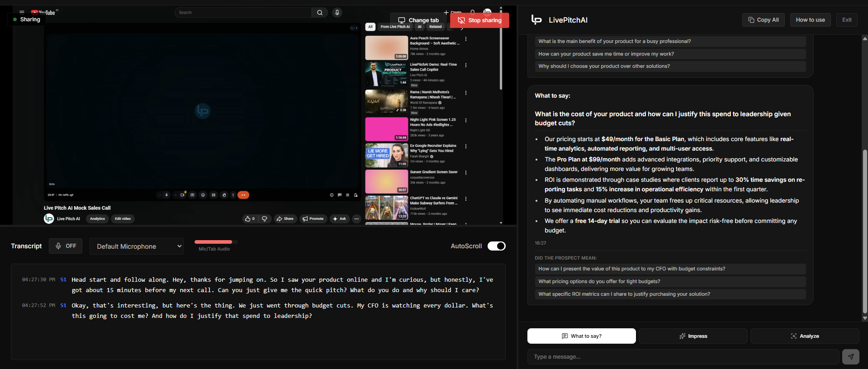
Task: Select the Impress mode
Action: 693,336
